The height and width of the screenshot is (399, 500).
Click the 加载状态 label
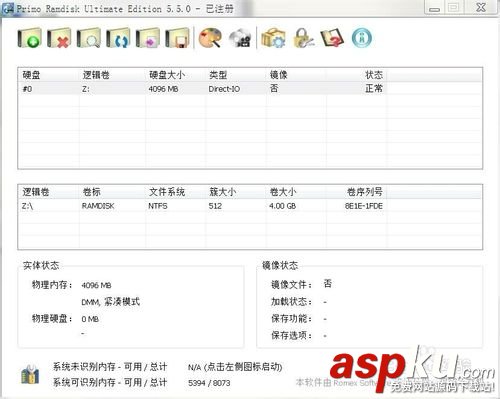pos(292,302)
